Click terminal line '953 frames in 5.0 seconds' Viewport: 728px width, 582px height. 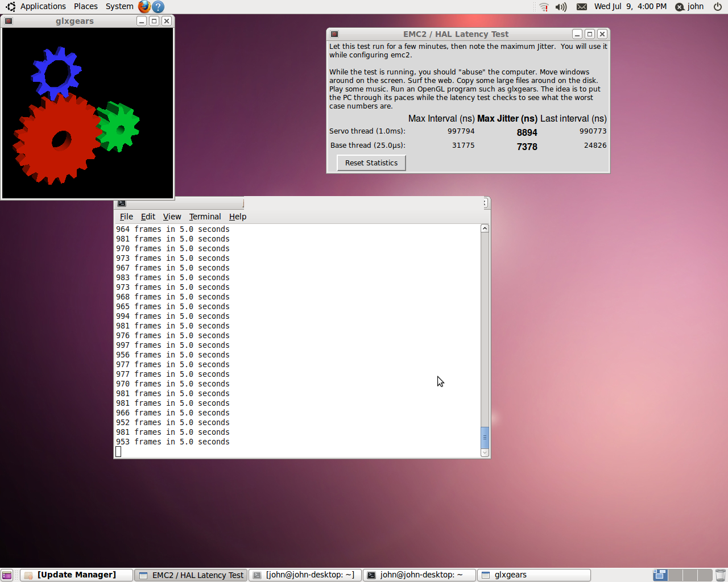pos(173,442)
